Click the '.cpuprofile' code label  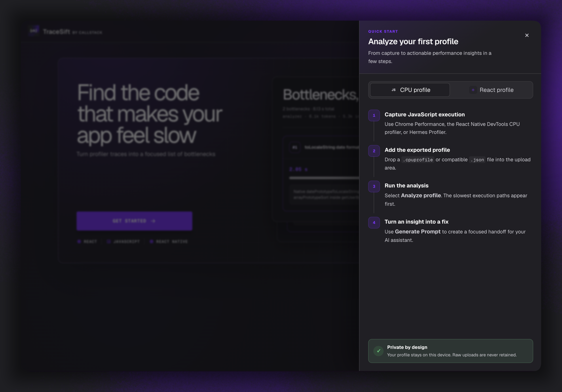418,160
